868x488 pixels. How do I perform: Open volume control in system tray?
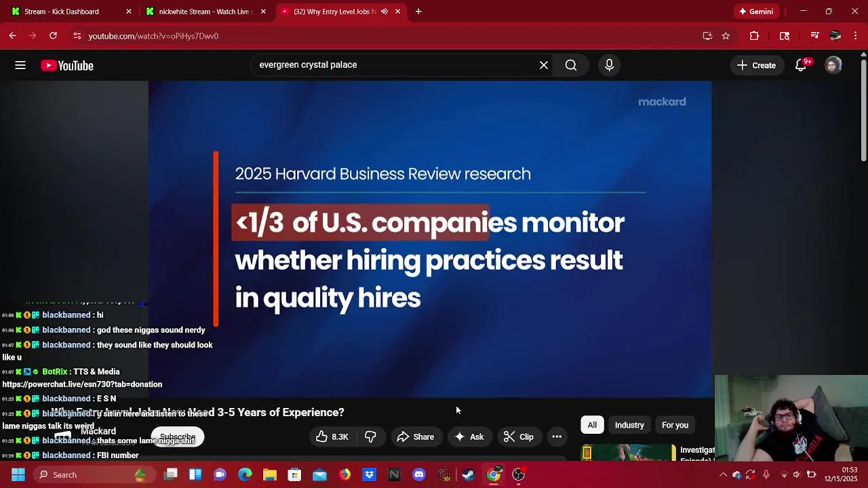[x=796, y=474]
